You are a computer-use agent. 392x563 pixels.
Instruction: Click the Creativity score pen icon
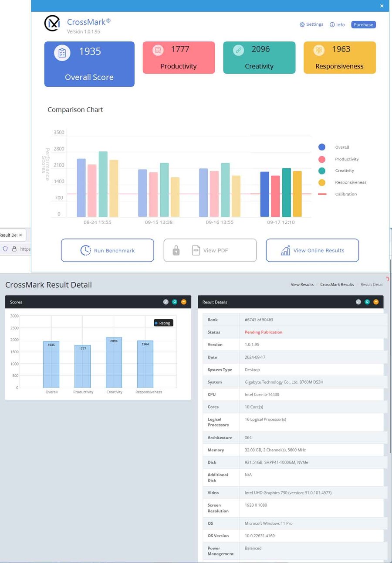(238, 50)
